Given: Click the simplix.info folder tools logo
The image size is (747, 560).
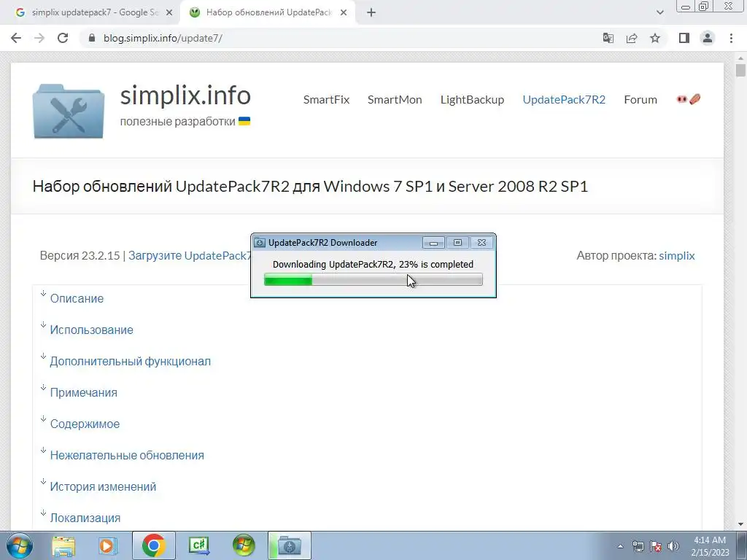Looking at the screenshot, I should pyautogui.click(x=69, y=111).
